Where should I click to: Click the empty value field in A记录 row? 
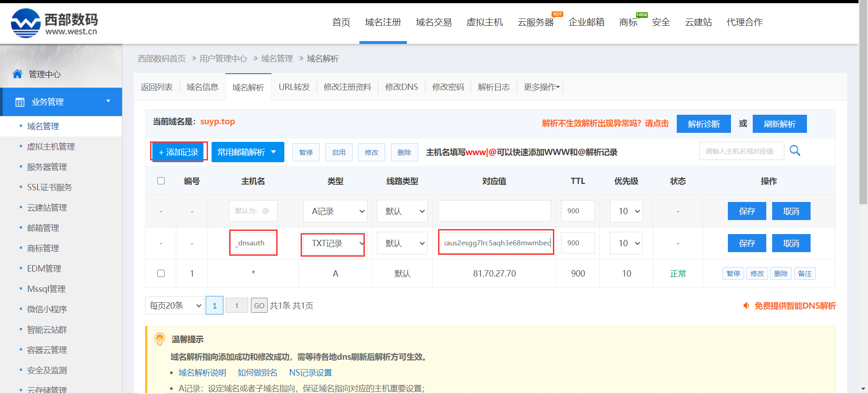point(495,211)
